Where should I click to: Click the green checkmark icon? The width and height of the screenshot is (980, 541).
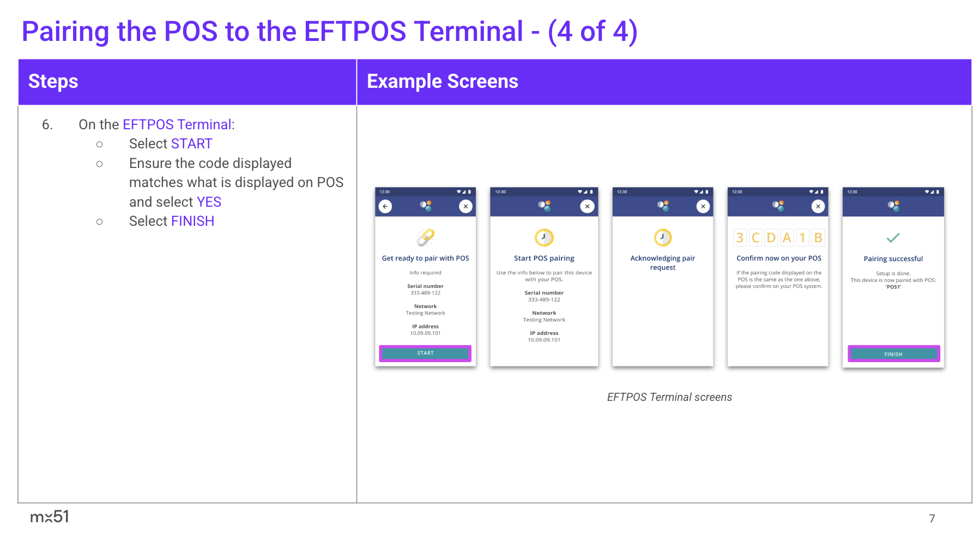pyautogui.click(x=893, y=238)
